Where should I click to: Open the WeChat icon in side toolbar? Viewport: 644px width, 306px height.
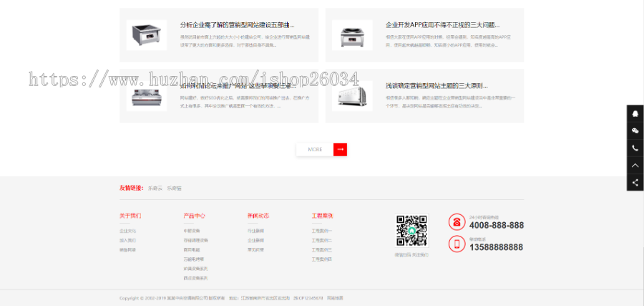coord(635,131)
